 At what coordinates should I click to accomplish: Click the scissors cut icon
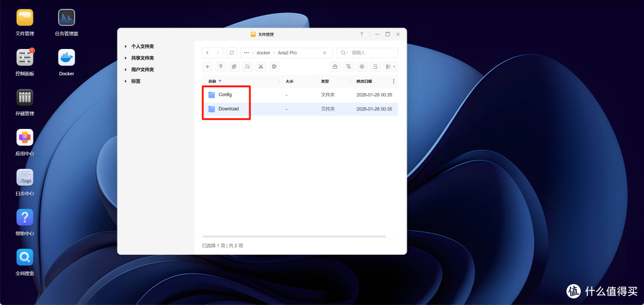tap(261, 66)
